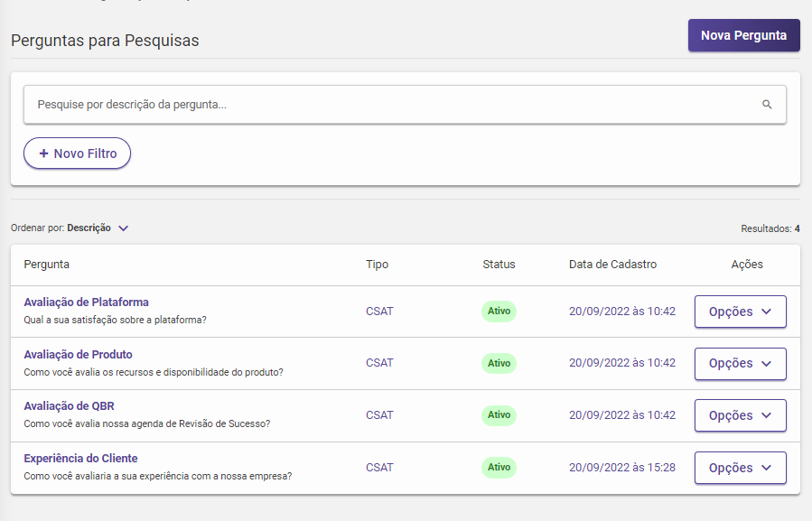Click the Status column header
The image size is (812, 521).
click(x=499, y=265)
